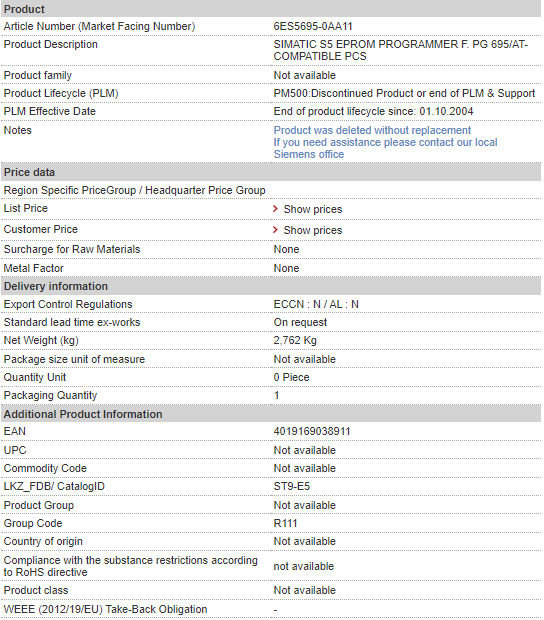Click the Net Weight value 2,762 Kg
Image resolution: width=544 pixels, height=620 pixels.
click(x=295, y=340)
